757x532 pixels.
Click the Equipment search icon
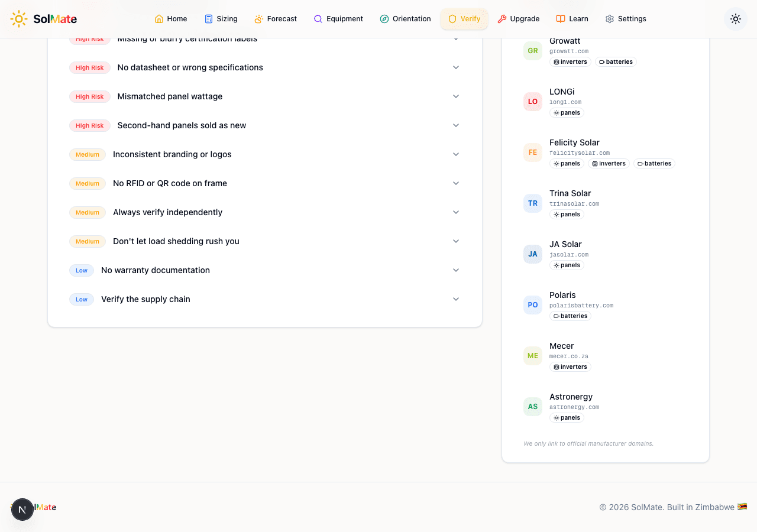[318, 19]
